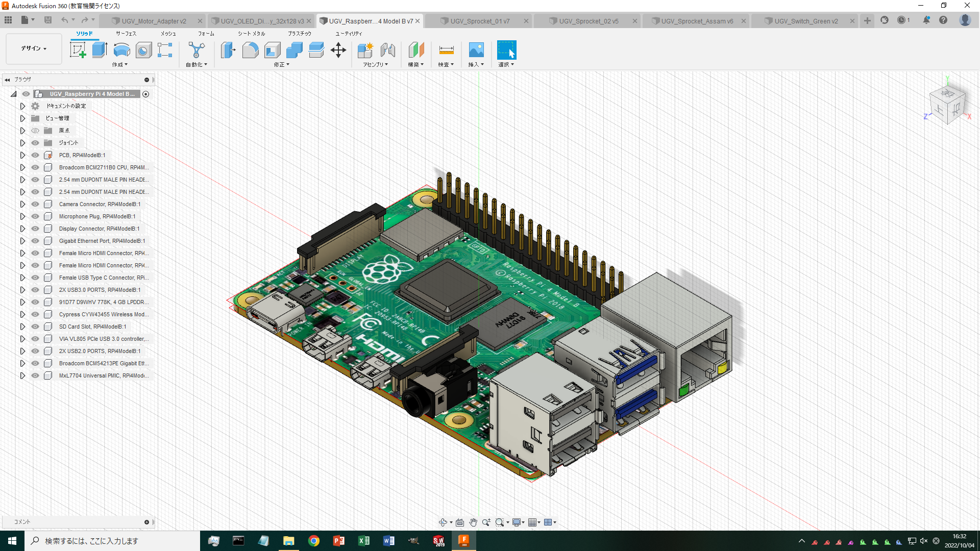This screenshot has width=980, height=551.
Task: Open the data panel grid icon
Action: (8, 20)
